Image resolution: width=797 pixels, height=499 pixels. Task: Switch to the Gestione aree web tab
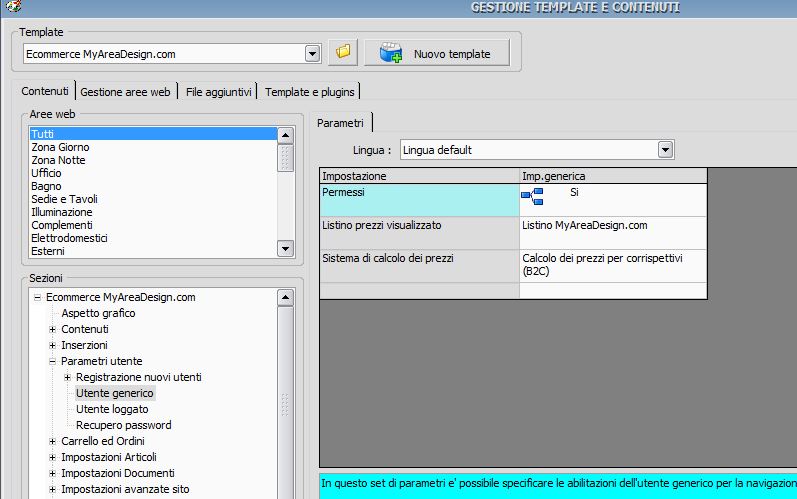click(125, 92)
